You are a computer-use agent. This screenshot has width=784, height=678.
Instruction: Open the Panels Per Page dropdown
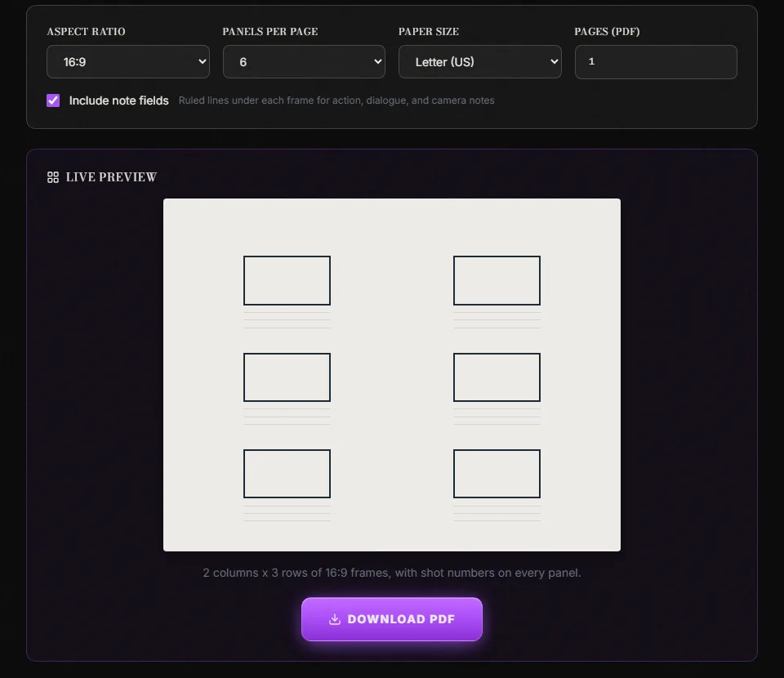(x=304, y=62)
